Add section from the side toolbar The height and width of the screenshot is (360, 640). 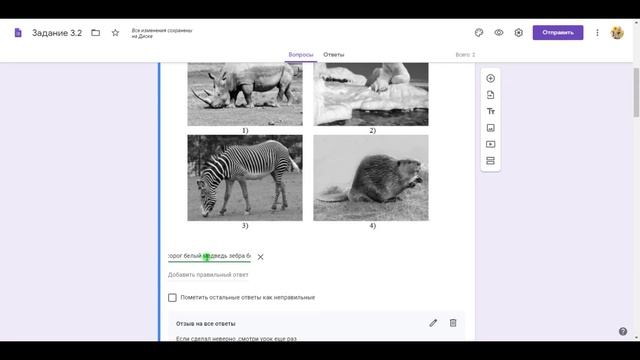pos(491,161)
